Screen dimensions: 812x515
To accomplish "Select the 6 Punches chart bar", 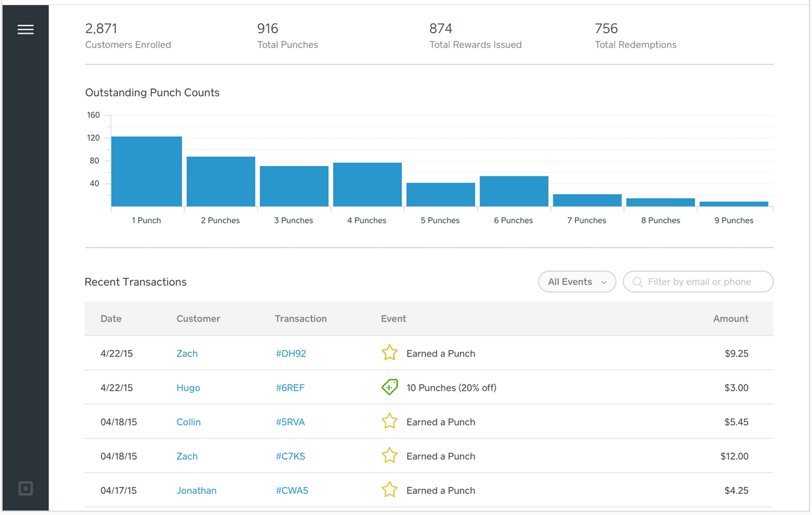I will tap(514, 192).
